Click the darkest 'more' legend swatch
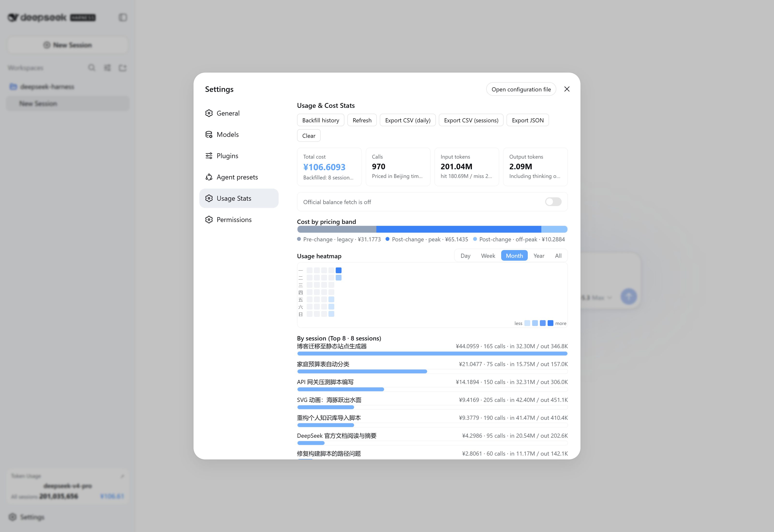The height and width of the screenshot is (532, 774). tap(550, 323)
